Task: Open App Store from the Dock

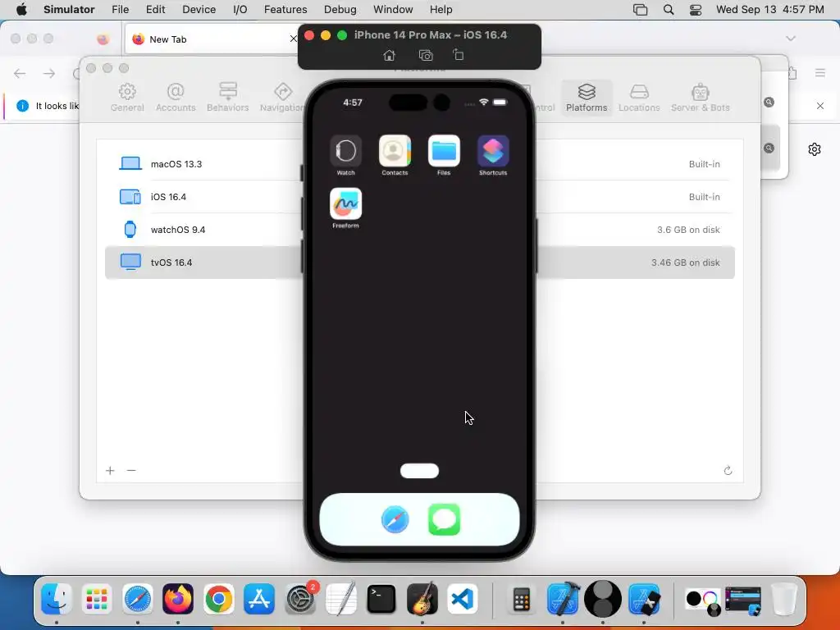Action: pyautogui.click(x=259, y=598)
